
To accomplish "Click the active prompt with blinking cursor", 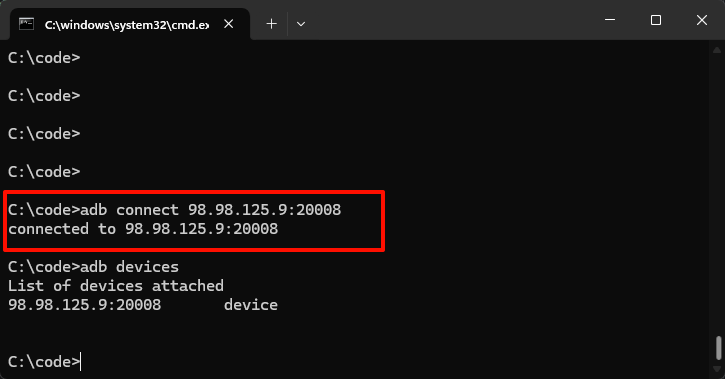I will tap(44, 361).
